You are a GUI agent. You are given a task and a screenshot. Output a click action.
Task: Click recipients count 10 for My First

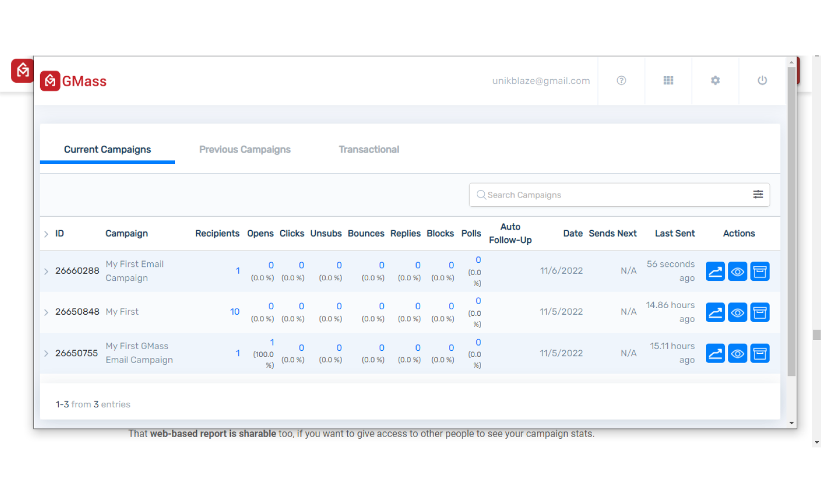pyautogui.click(x=235, y=312)
